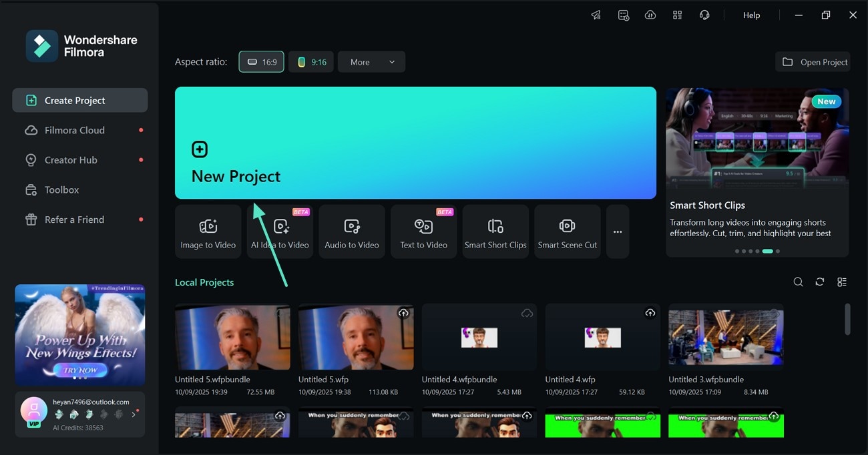Toggle the Local Projects grid view layout
Screen dimensions: 868x455
point(842,282)
